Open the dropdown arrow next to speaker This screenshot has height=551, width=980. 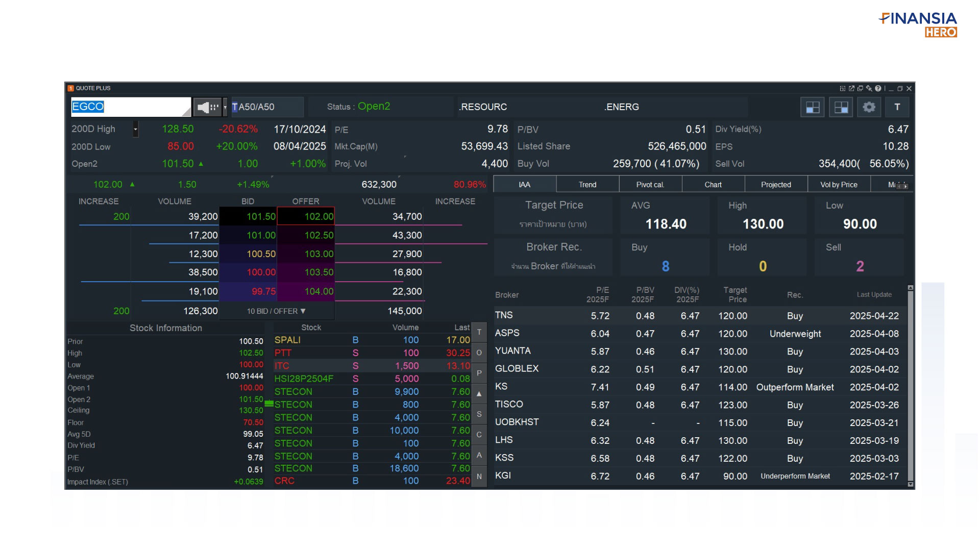pyautogui.click(x=225, y=107)
